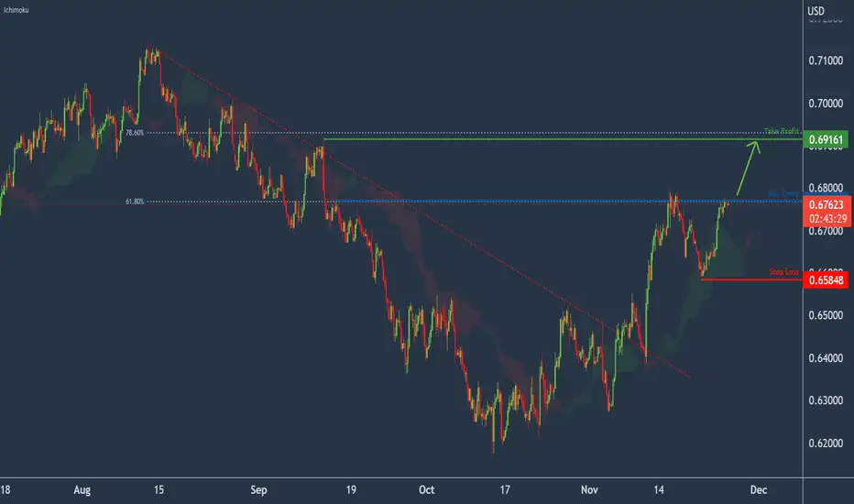Click the 0.67000 price axis label
This screenshot has height=504, width=854.
(x=826, y=231)
